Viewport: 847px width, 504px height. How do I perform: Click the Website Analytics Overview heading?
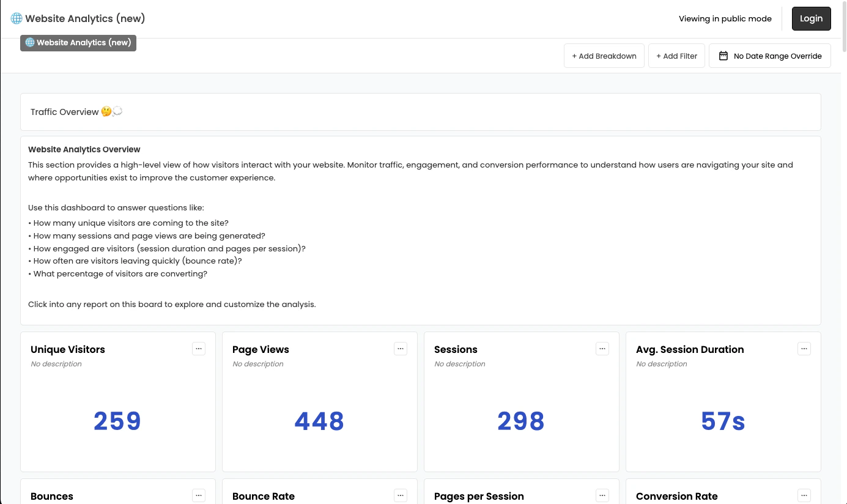[84, 149]
